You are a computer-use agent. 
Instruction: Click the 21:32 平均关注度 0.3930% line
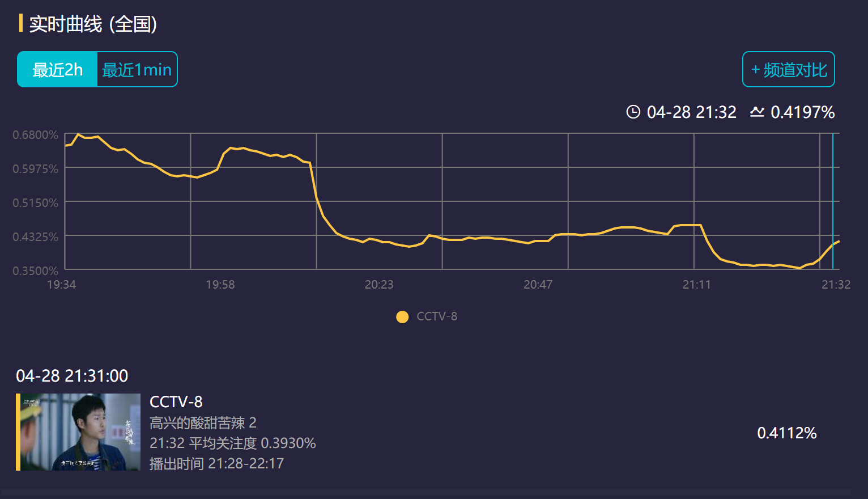click(233, 443)
